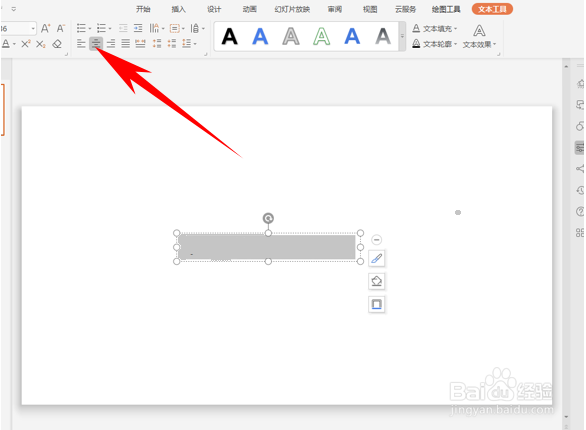The width and height of the screenshot is (586, 430).
Task: Apply distributed alignment
Action: [140, 44]
